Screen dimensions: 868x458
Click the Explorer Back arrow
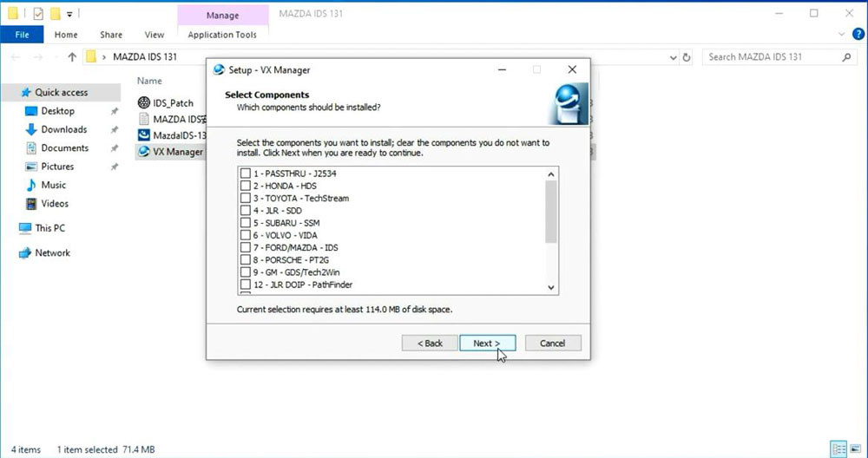pyautogui.click(x=16, y=57)
